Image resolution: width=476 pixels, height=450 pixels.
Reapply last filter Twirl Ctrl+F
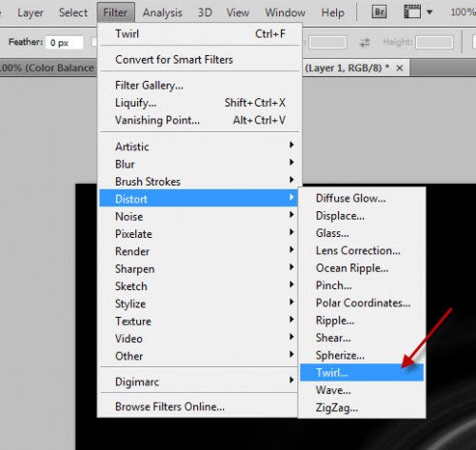[200, 33]
